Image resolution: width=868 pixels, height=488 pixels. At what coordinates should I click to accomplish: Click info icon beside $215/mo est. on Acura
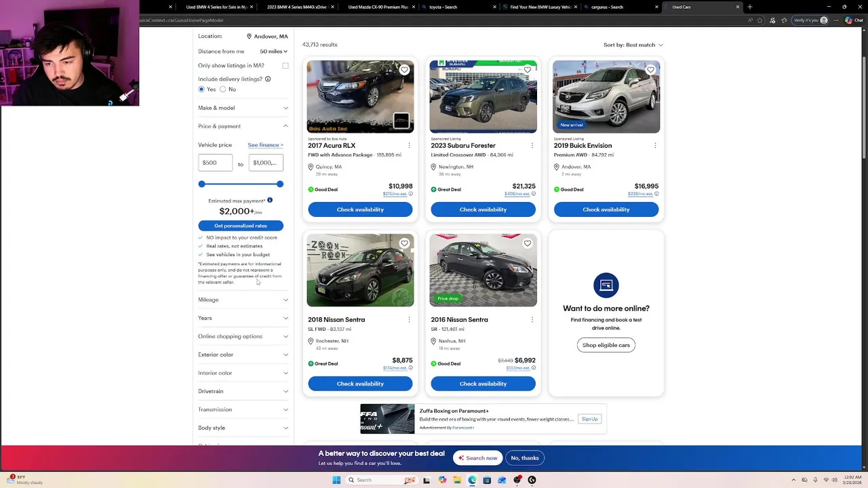tap(410, 194)
